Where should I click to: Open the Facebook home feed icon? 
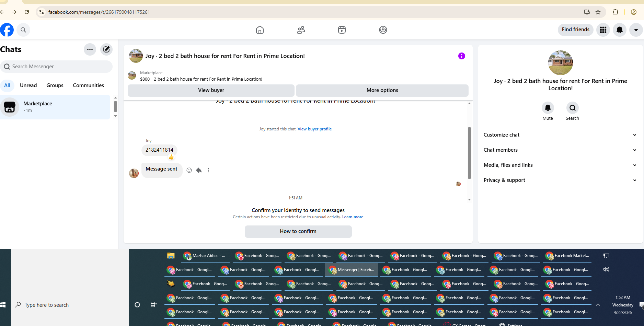point(260,30)
